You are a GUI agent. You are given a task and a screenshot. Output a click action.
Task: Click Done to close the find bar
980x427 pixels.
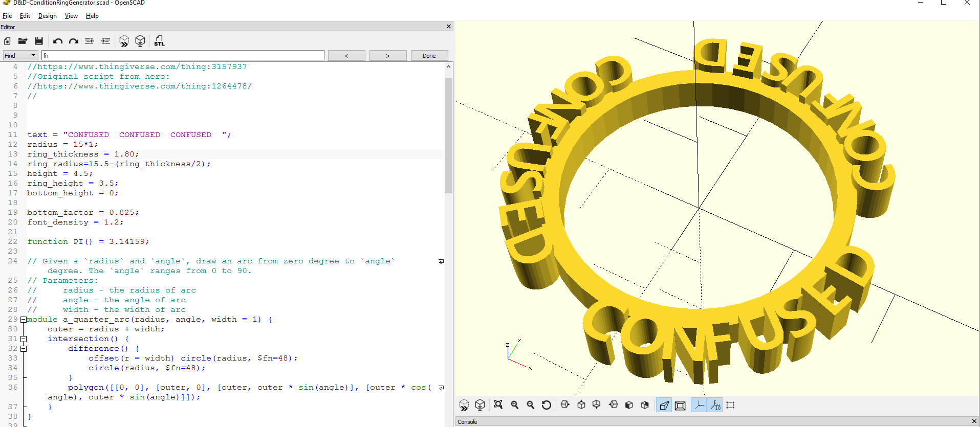click(x=429, y=56)
